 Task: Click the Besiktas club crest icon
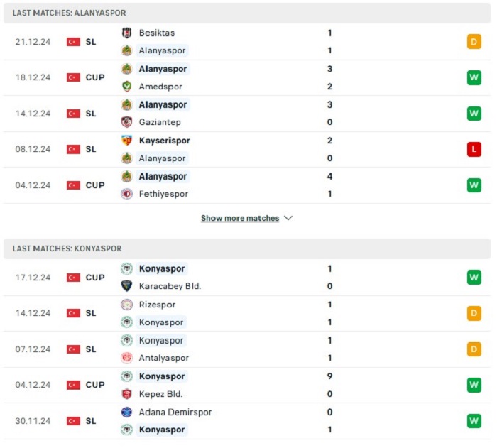(127, 33)
